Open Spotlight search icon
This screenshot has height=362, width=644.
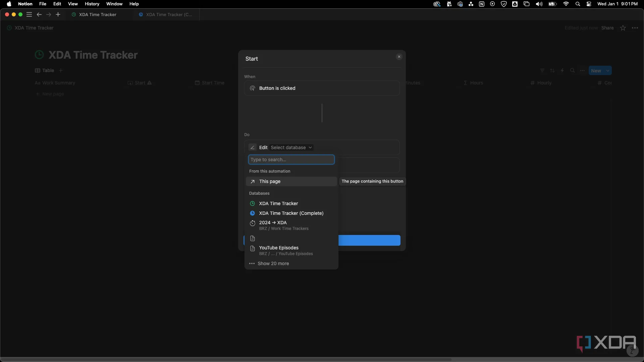click(578, 4)
